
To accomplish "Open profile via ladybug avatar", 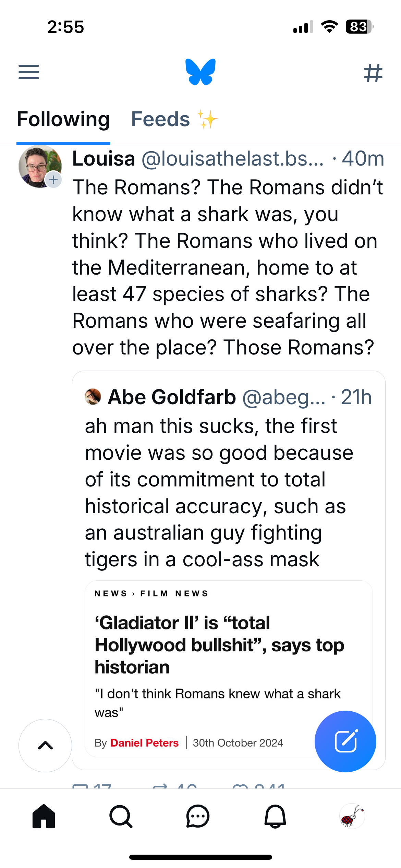I will 352,816.
